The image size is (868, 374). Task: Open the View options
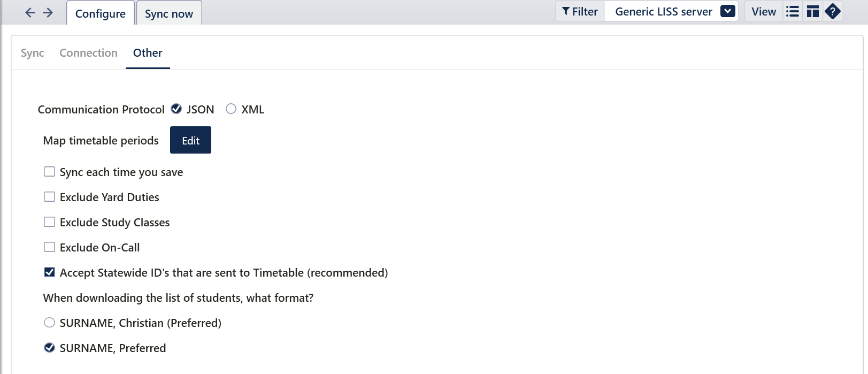tap(764, 11)
